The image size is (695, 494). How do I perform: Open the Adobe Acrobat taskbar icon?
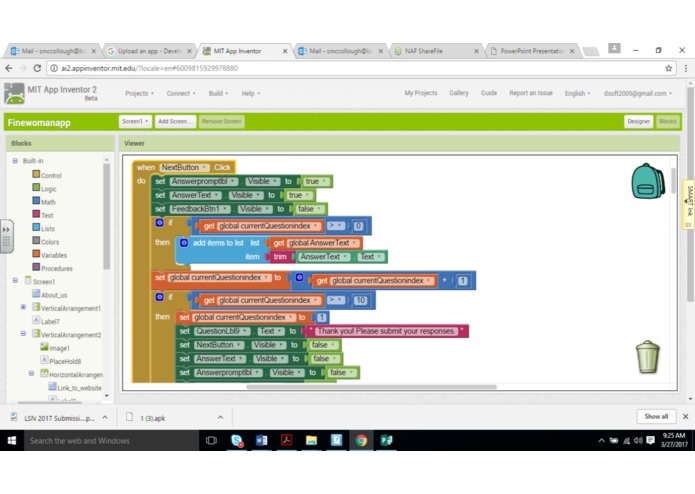pyautogui.click(x=286, y=440)
